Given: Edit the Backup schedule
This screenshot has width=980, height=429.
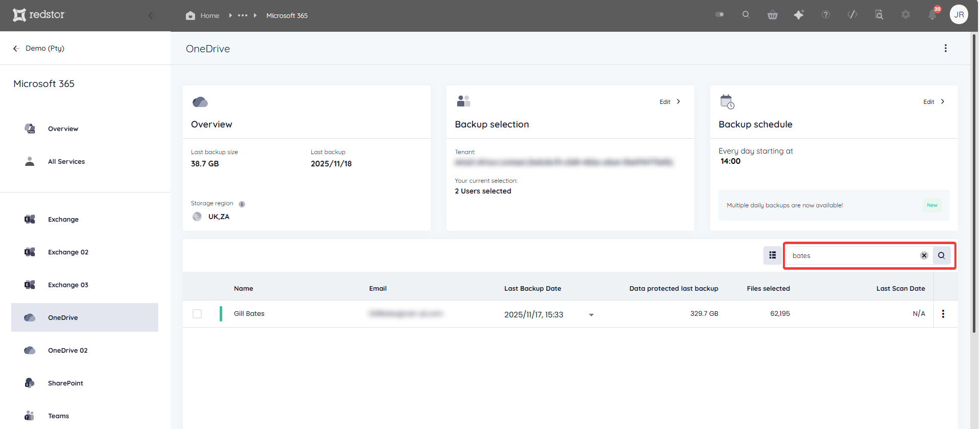Looking at the screenshot, I should pos(928,102).
